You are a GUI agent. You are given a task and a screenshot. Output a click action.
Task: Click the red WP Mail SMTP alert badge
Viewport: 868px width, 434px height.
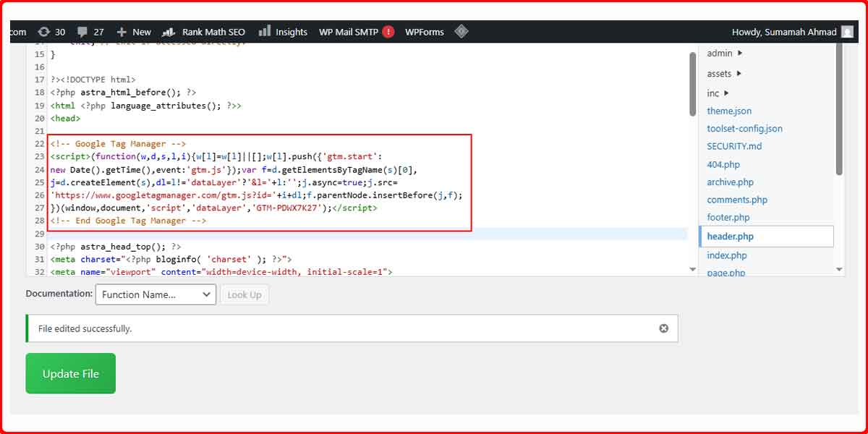(388, 32)
